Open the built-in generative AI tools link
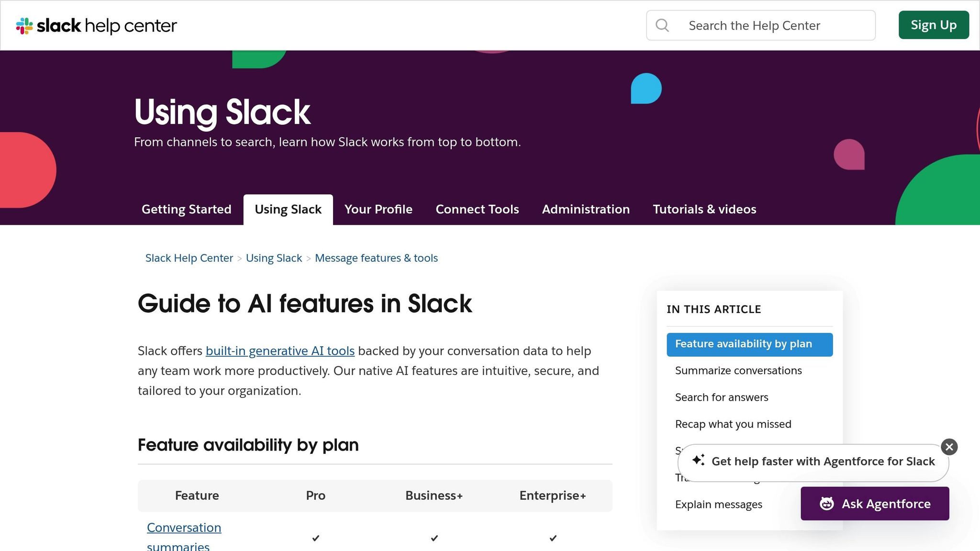 tap(280, 351)
